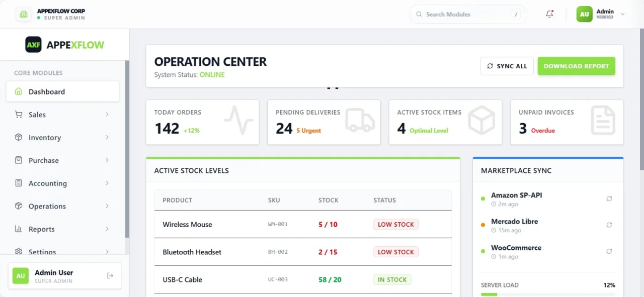Click the Purchase bag icon
The width and height of the screenshot is (644, 297).
(x=19, y=160)
